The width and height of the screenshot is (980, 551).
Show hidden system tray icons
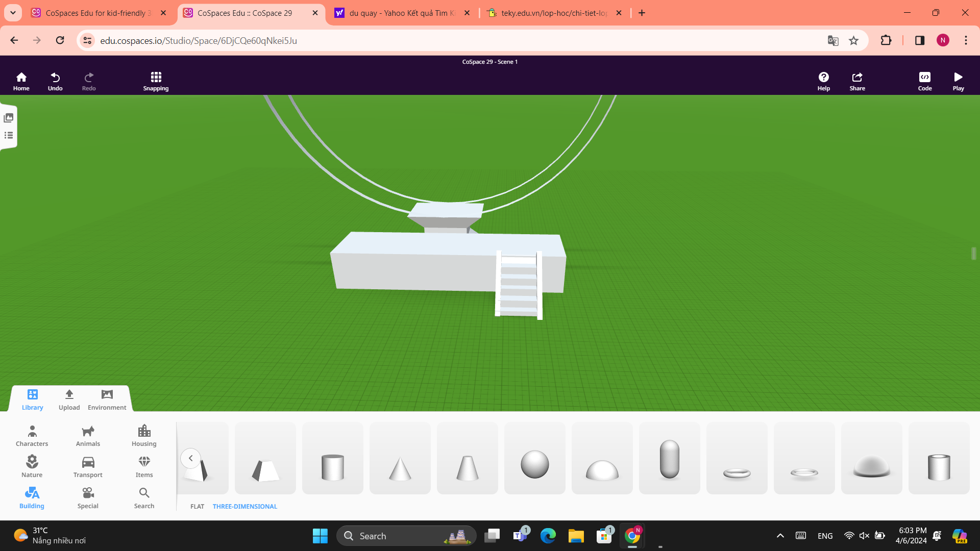tap(780, 536)
